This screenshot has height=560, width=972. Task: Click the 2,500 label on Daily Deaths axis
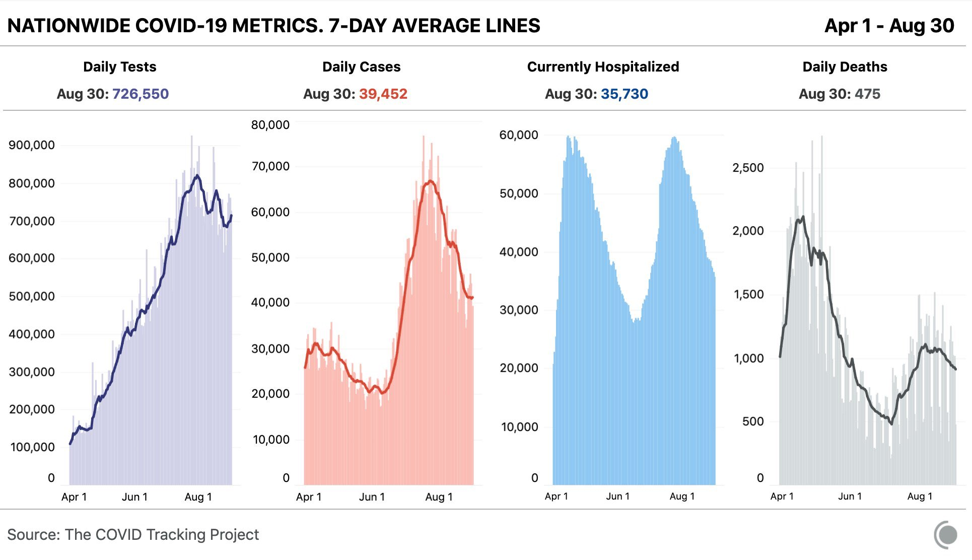point(748,168)
